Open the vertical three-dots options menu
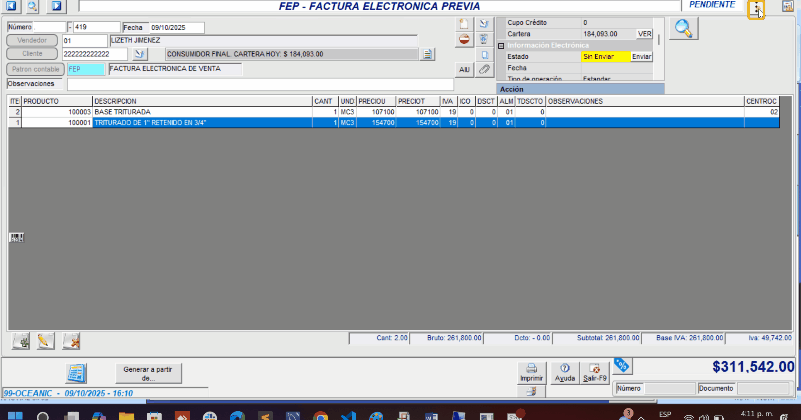The height and width of the screenshot is (420, 801). pyautogui.click(x=756, y=9)
